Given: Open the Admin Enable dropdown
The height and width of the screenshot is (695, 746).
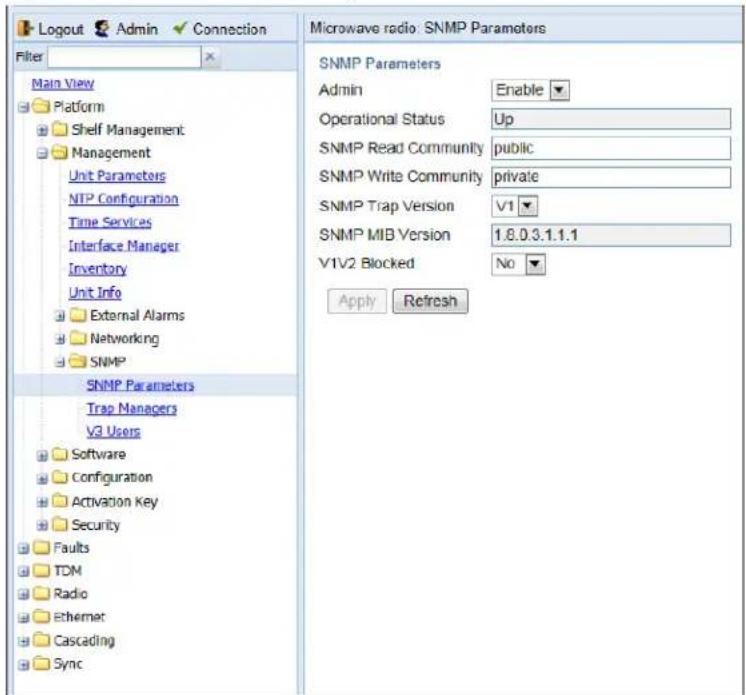Looking at the screenshot, I should (x=530, y=90).
